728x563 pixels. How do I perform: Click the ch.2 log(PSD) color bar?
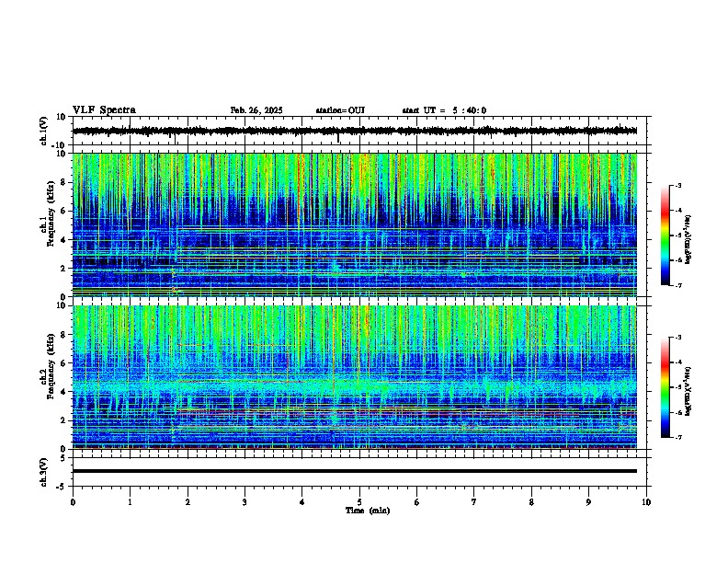click(665, 387)
